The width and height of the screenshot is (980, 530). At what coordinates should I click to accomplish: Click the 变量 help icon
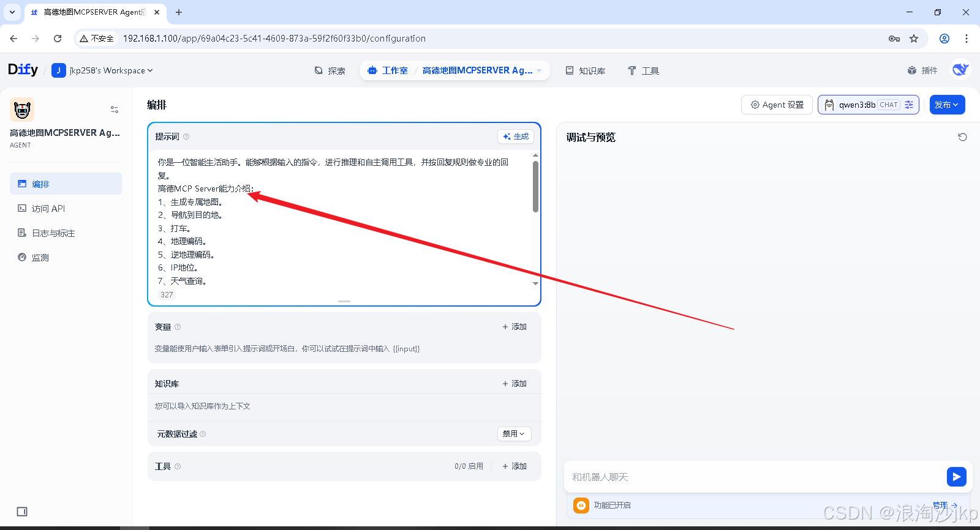pos(178,327)
